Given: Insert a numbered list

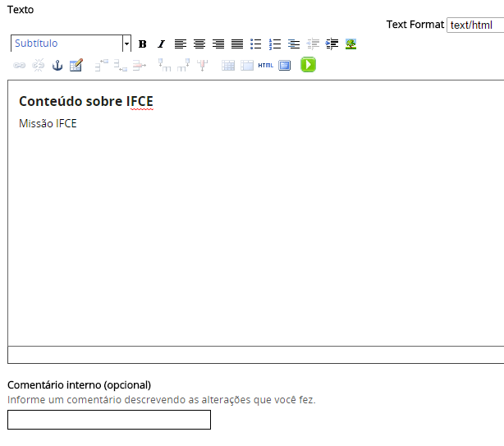Looking at the screenshot, I should tap(275, 44).
